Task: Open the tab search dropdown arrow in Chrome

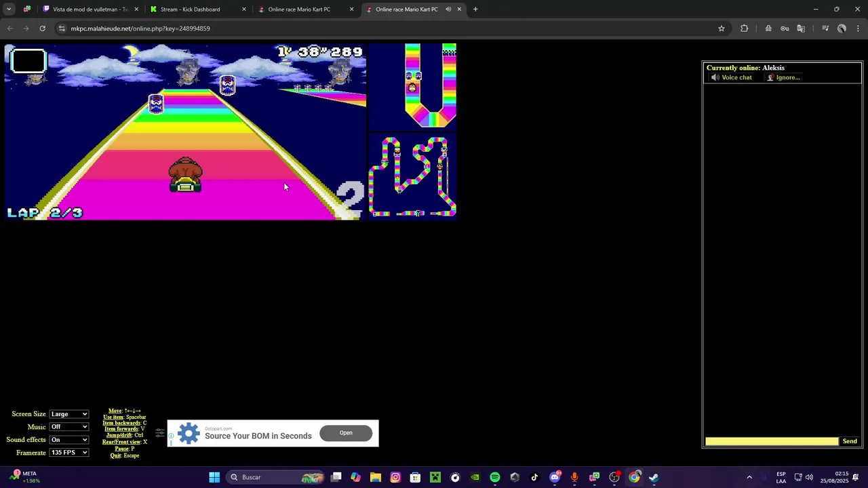Action: pos(9,9)
